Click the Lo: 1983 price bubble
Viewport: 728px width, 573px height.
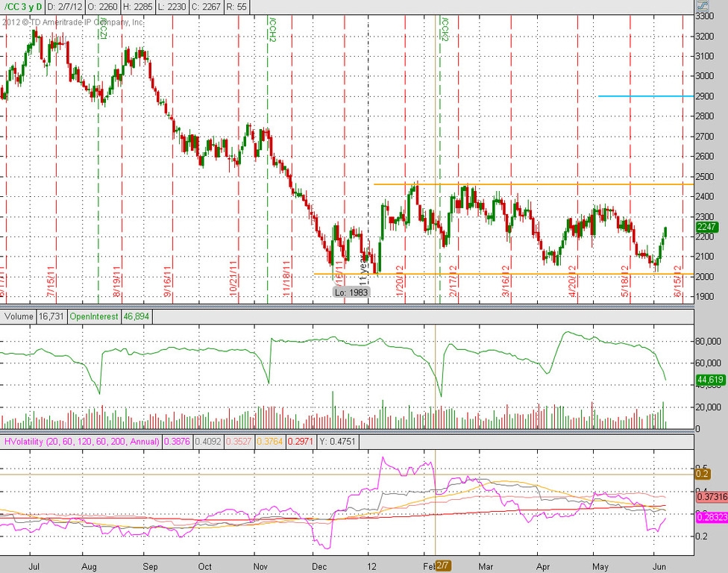pos(351,292)
